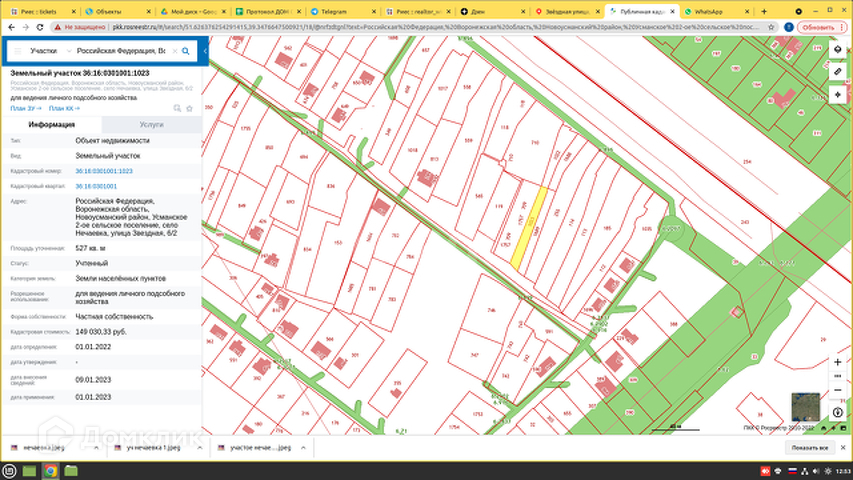Viewport: 853px width, 480px height.
Task: Zoom out on the map
Action: pyautogui.click(x=836, y=388)
